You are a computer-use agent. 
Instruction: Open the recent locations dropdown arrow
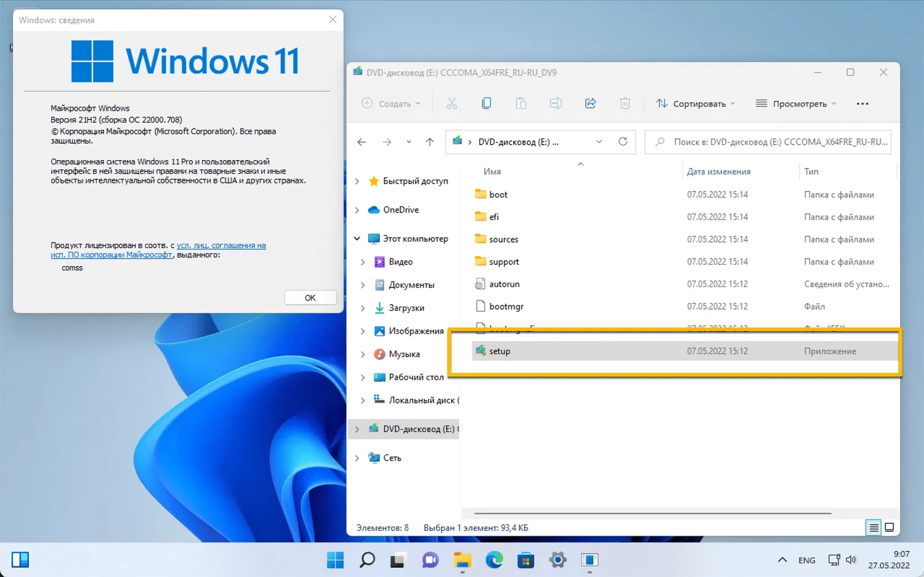pyautogui.click(x=408, y=142)
